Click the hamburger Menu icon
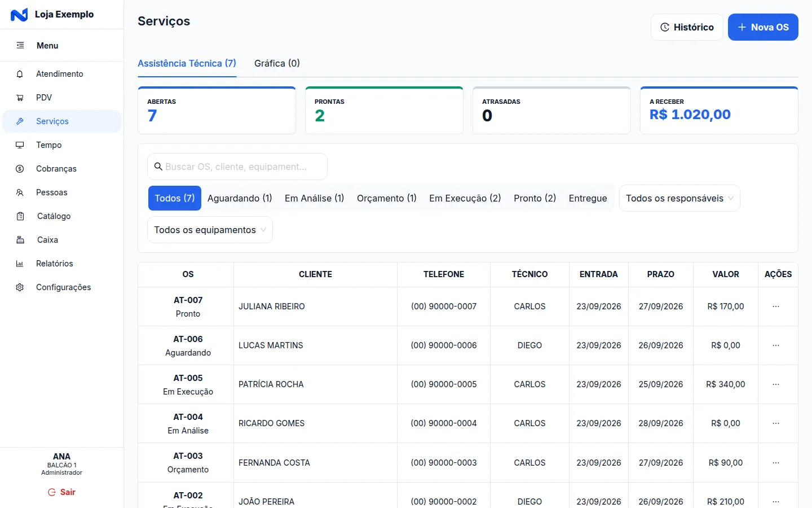Viewport: 812px width, 508px height. 20,45
